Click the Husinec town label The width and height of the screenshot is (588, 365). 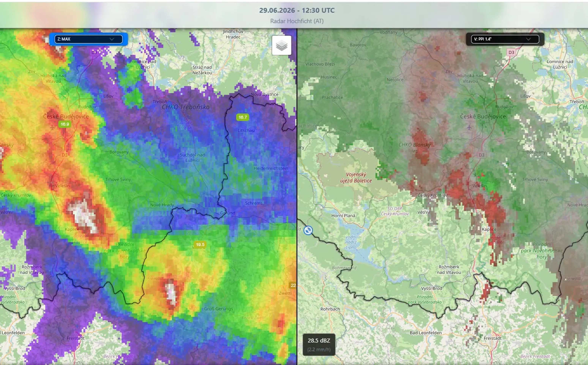coord(329,77)
